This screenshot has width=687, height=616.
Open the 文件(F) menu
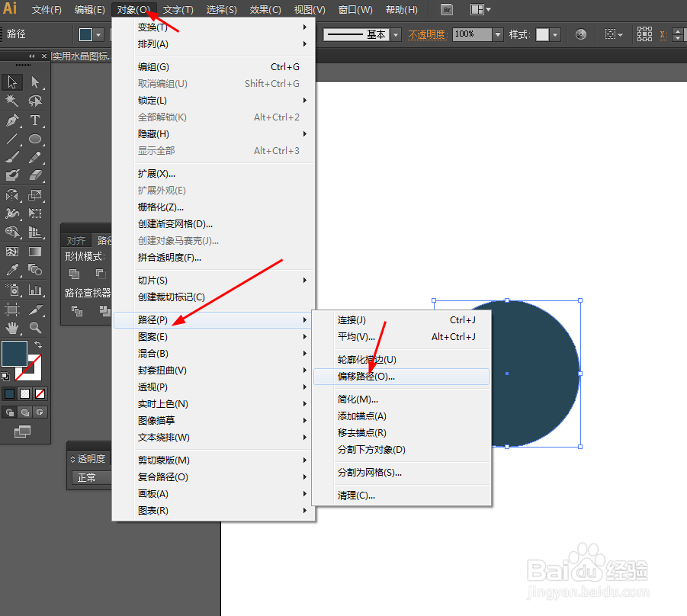pos(47,10)
